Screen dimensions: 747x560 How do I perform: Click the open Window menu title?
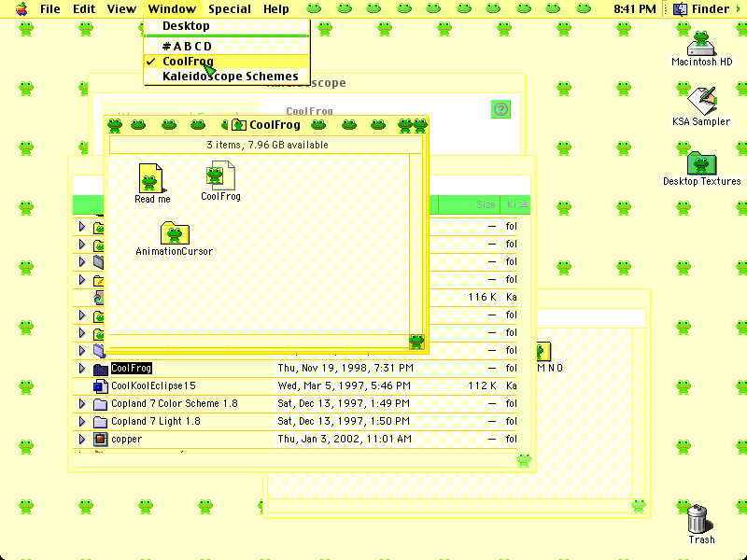pyautogui.click(x=172, y=9)
